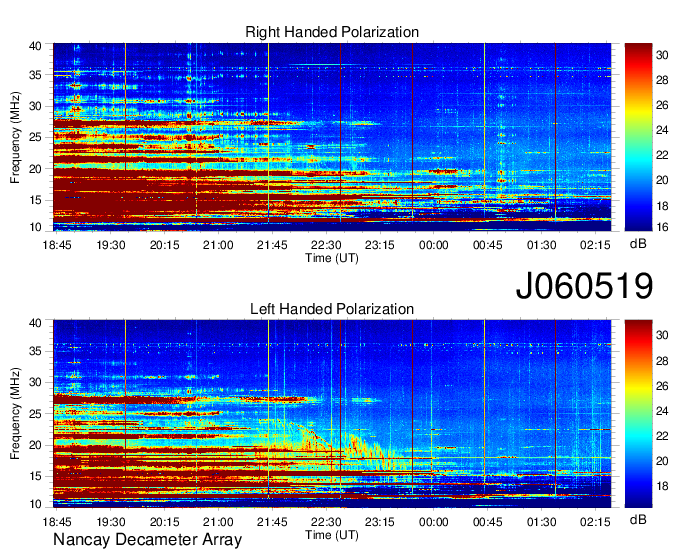The width and height of the screenshot is (680, 552).
Task: Click the 01:30 time tick of Left Handed plot
Action: coord(541,522)
